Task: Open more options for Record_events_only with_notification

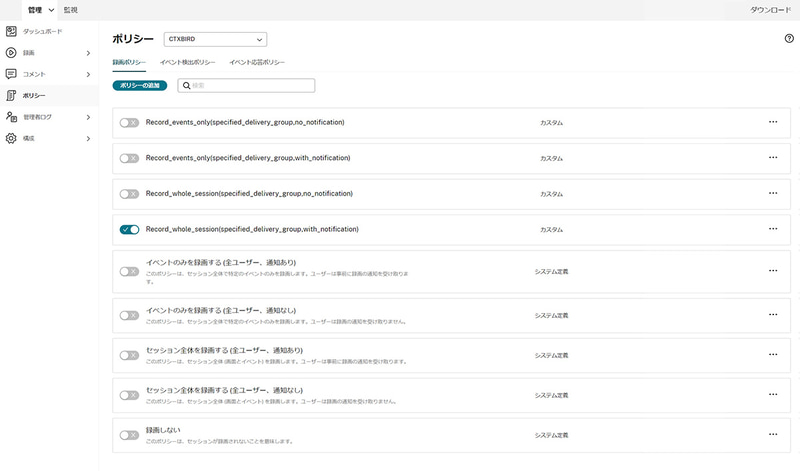Action: [773, 158]
